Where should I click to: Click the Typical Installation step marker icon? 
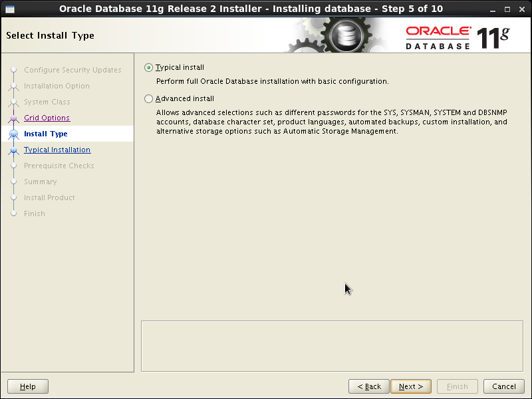pyautogui.click(x=13, y=150)
